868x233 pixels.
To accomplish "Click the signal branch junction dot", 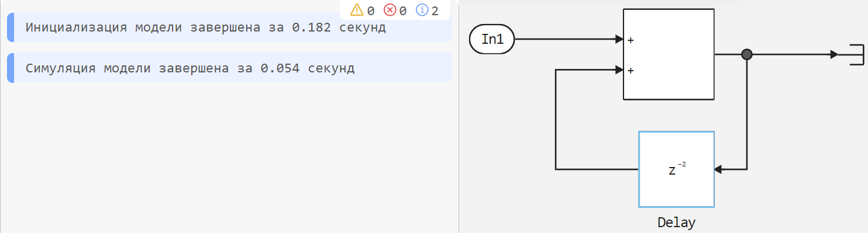I will point(746,54).
